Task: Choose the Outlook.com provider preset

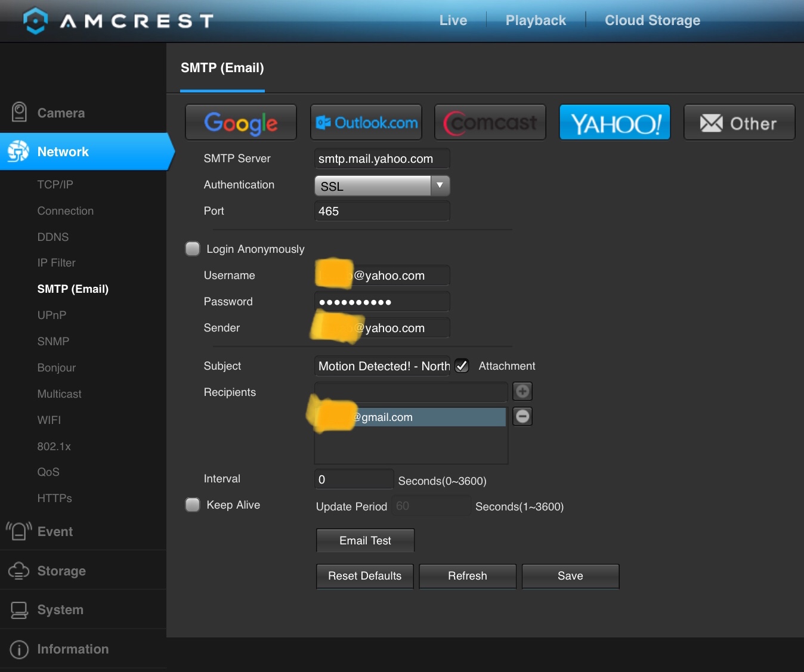Action: click(x=366, y=122)
